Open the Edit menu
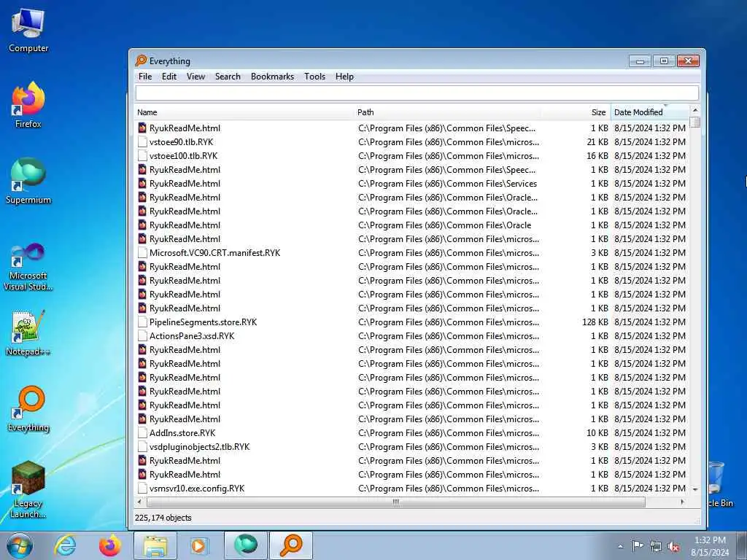747x560 pixels. (169, 77)
